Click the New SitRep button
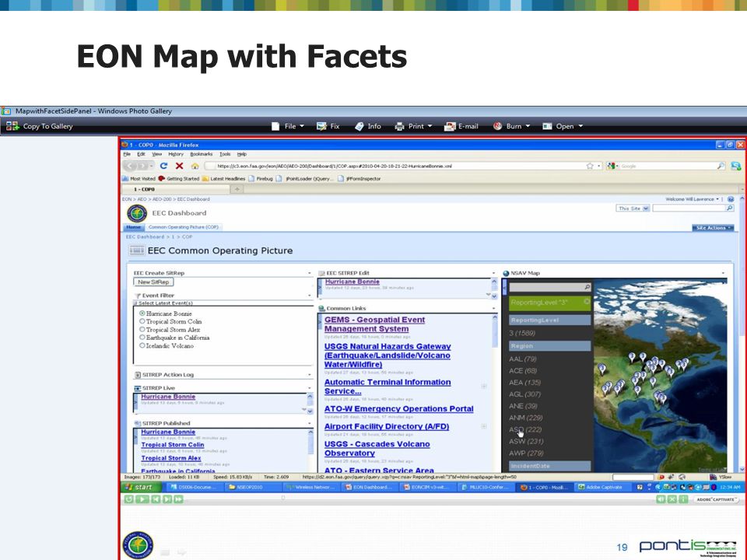Viewport: 747px width, 560px height. (153, 282)
